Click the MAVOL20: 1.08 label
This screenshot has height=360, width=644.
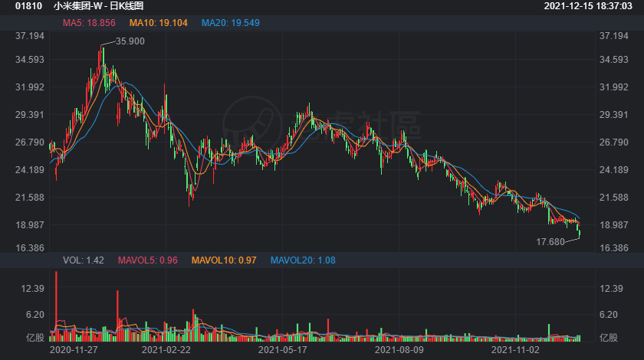point(303,260)
